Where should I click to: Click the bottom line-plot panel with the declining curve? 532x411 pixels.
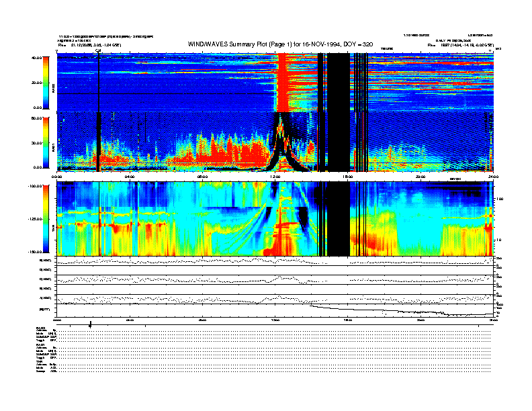point(275,310)
